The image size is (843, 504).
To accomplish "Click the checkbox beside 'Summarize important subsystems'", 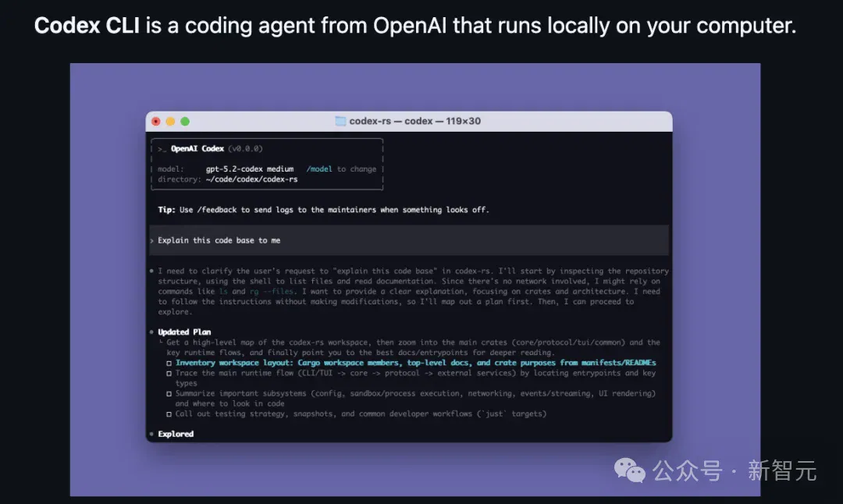I will tap(169, 394).
